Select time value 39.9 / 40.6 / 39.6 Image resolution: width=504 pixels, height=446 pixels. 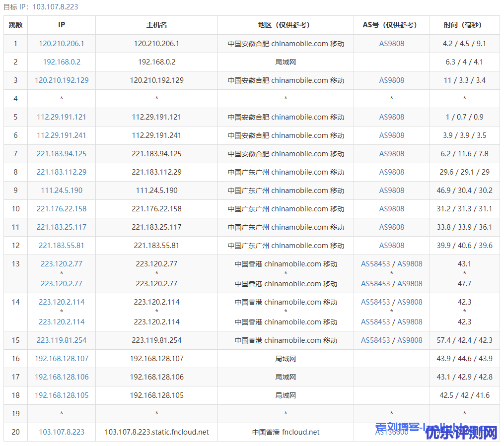pos(464,245)
